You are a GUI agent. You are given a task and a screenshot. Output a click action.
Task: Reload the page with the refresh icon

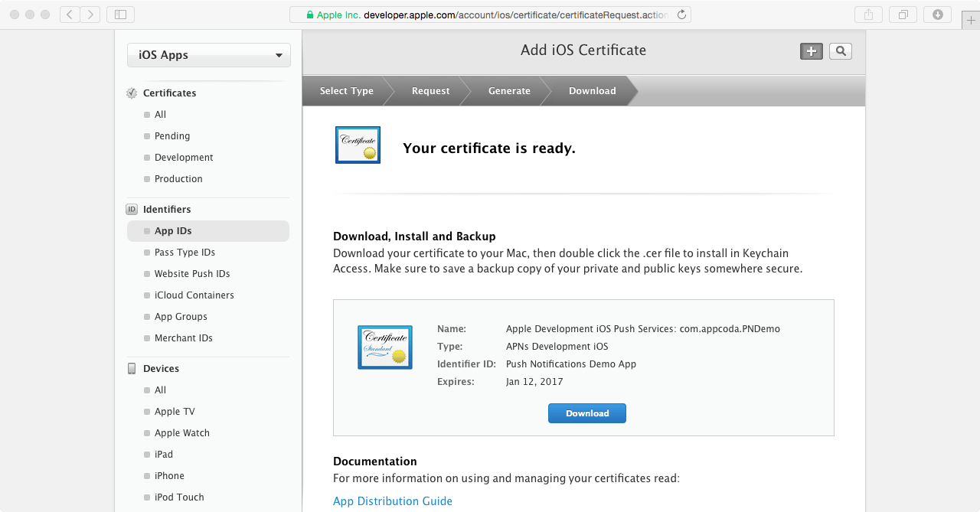[x=681, y=15]
